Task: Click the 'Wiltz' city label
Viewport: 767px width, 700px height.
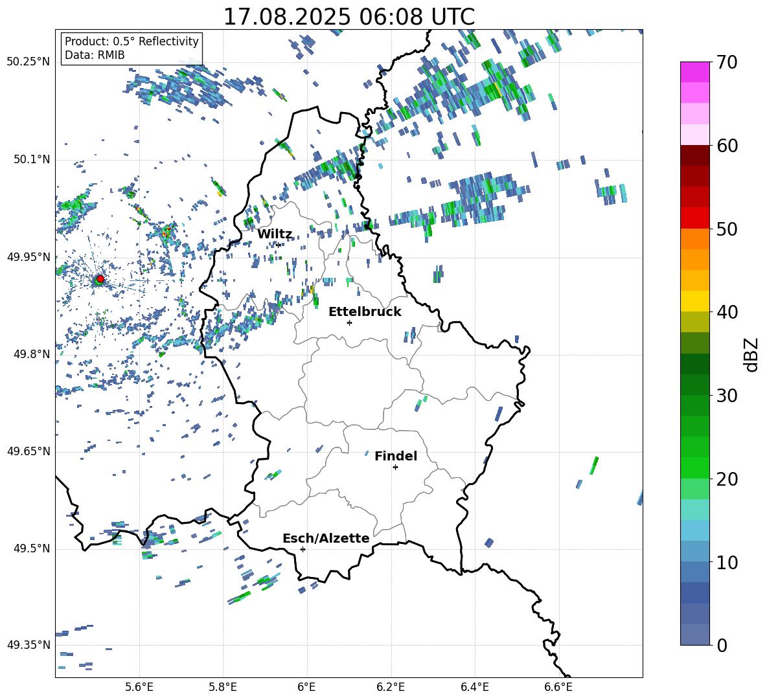Action: pyautogui.click(x=275, y=234)
